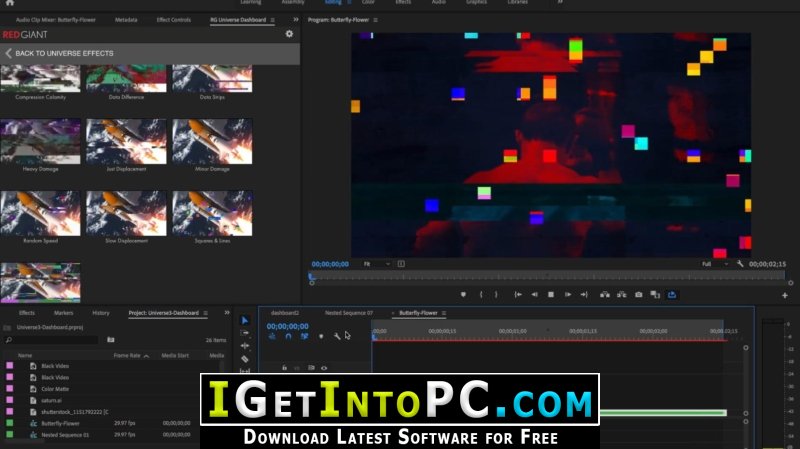Image resolution: width=800 pixels, height=449 pixels.
Task: Stop playback in Program monitor
Action: pos(551,294)
